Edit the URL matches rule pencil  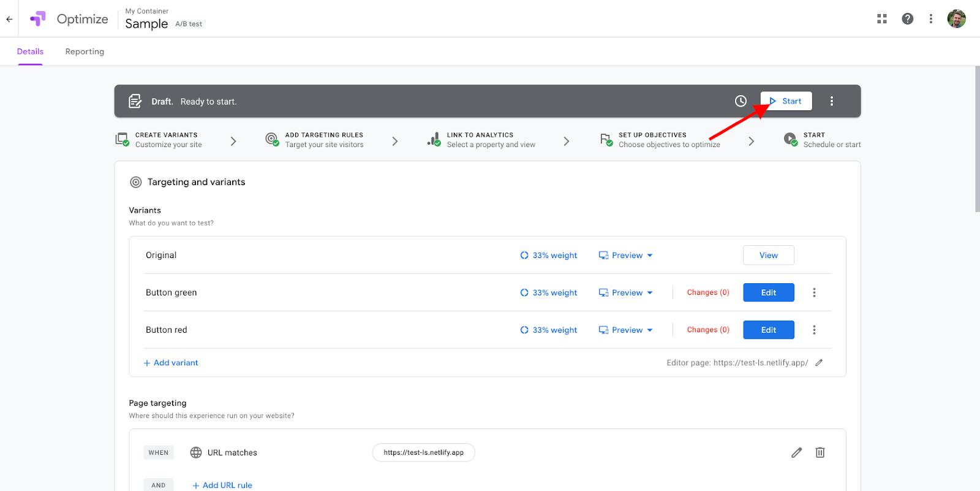pos(796,453)
